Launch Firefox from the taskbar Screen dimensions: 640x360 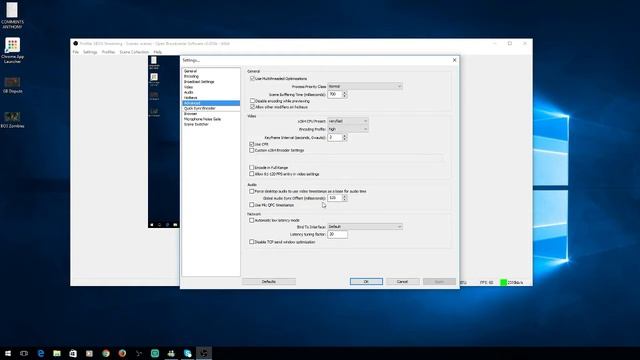pos(122,353)
